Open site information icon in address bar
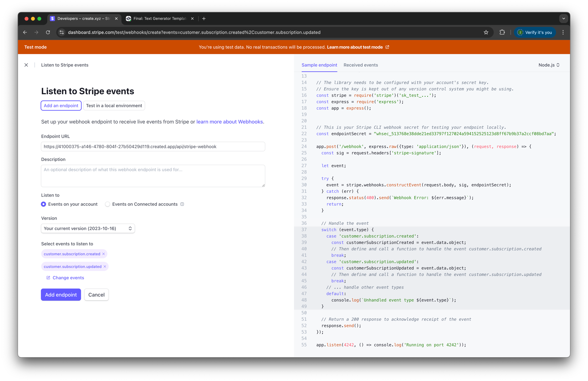The height and width of the screenshot is (381, 588). click(x=62, y=32)
